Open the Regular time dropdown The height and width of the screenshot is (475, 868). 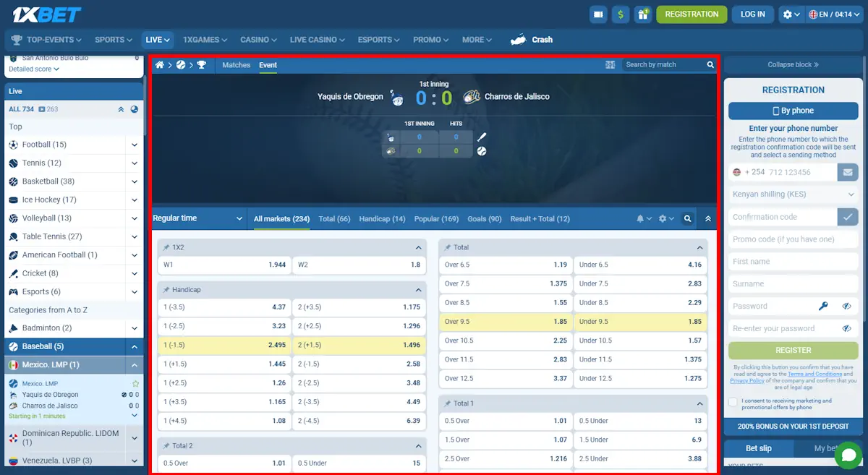pyautogui.click(x=197, y=218)
